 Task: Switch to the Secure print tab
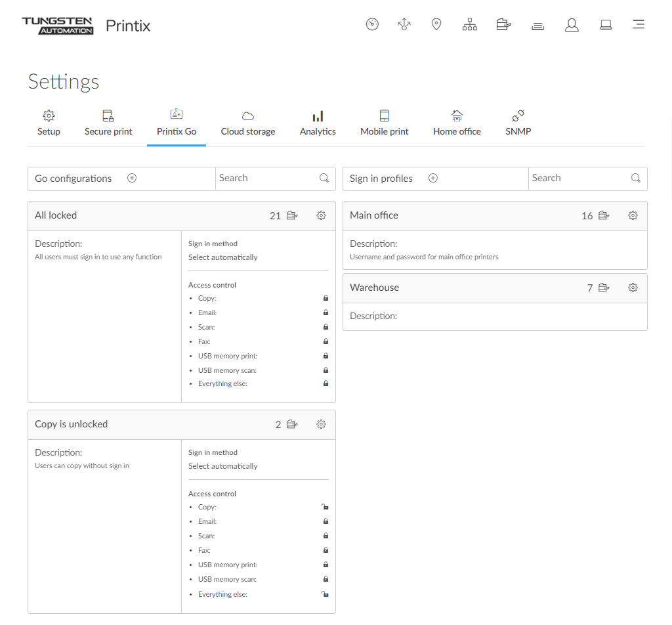pyautogui.click(x=108, y=123)
